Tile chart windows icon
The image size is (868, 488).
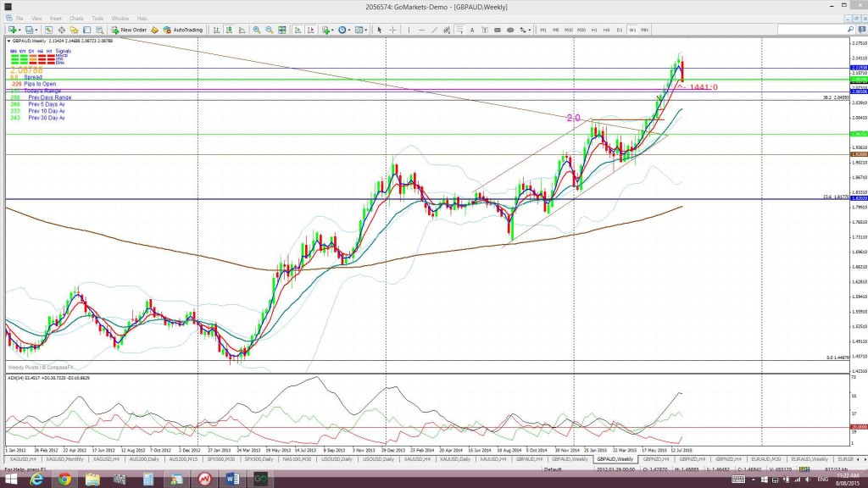tap(282, 30)
